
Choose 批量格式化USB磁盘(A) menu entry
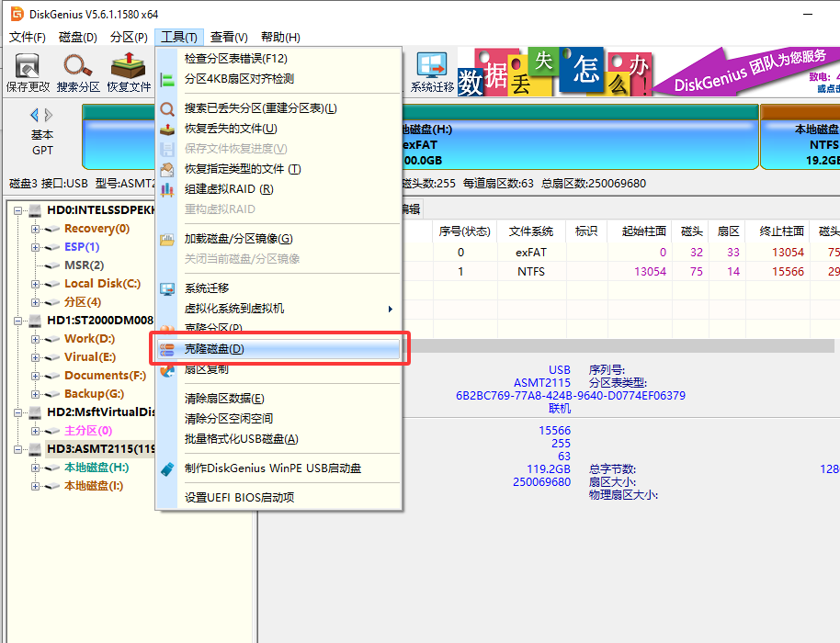pyautogui.click(x=278, y=439)
